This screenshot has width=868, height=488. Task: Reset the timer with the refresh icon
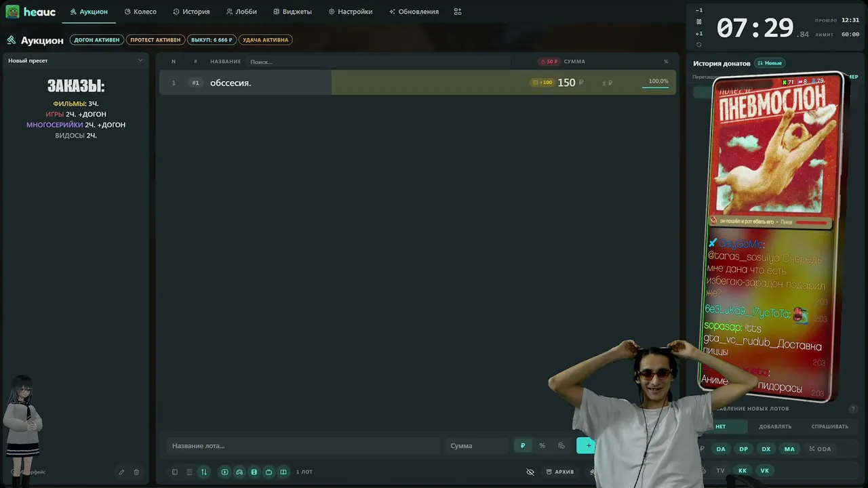[x=699, y=45]
